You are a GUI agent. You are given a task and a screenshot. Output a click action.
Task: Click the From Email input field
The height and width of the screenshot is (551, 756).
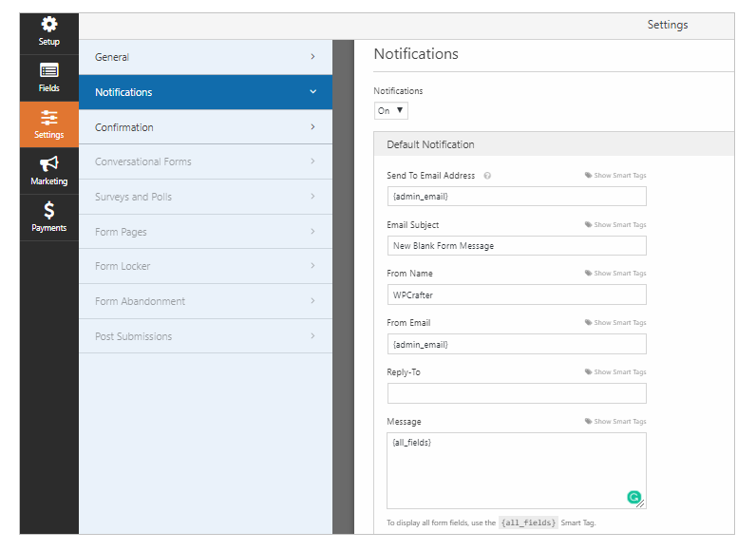[x=517, y=344]
